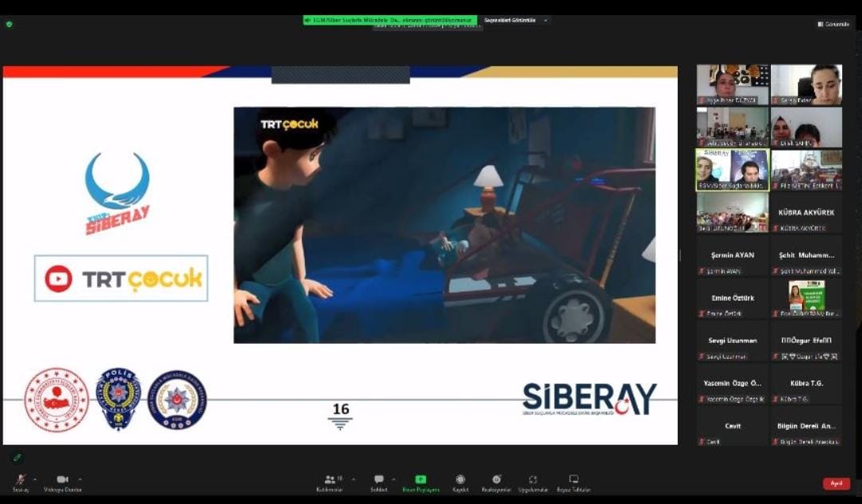Select the Şermin AYAN participant tile
The image size is (862, 504).
click(x=732, y=256)
